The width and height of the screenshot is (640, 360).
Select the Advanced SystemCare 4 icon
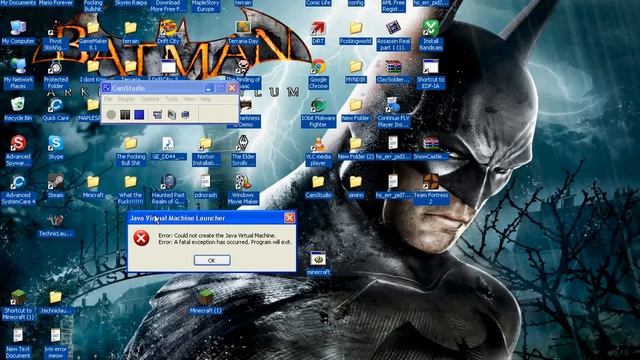pyautogui.click(x=18, y=189)
